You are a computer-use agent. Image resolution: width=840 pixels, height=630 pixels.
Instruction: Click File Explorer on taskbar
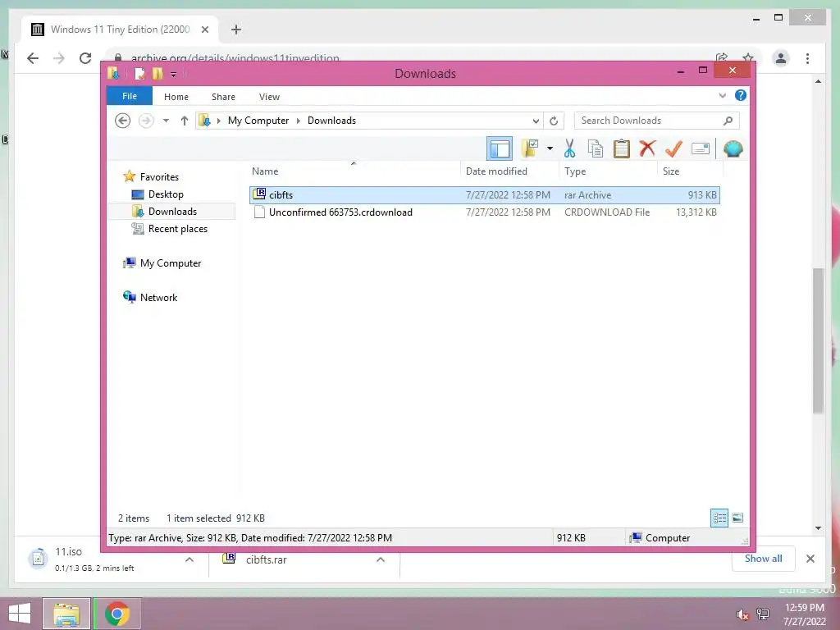point(66,614)
